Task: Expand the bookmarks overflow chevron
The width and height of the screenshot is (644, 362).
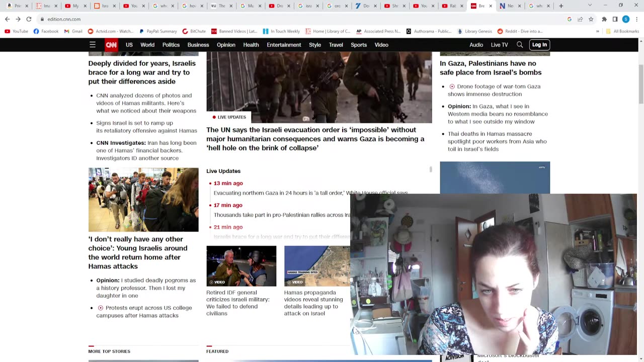Action: point(598,31)
